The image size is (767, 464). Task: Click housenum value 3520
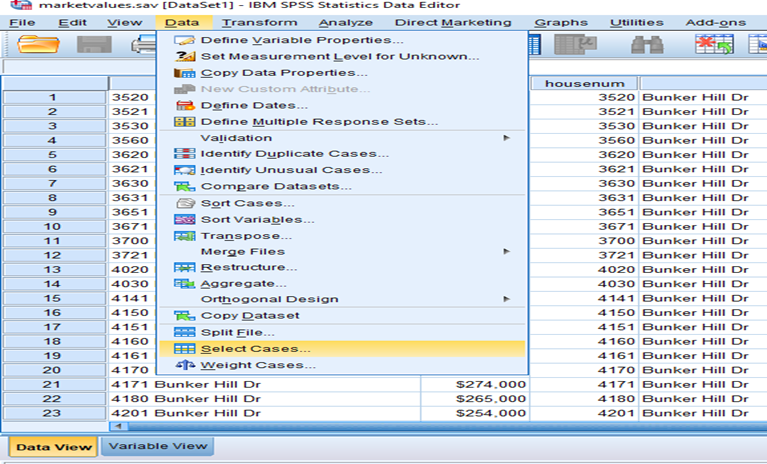point(585,97)
